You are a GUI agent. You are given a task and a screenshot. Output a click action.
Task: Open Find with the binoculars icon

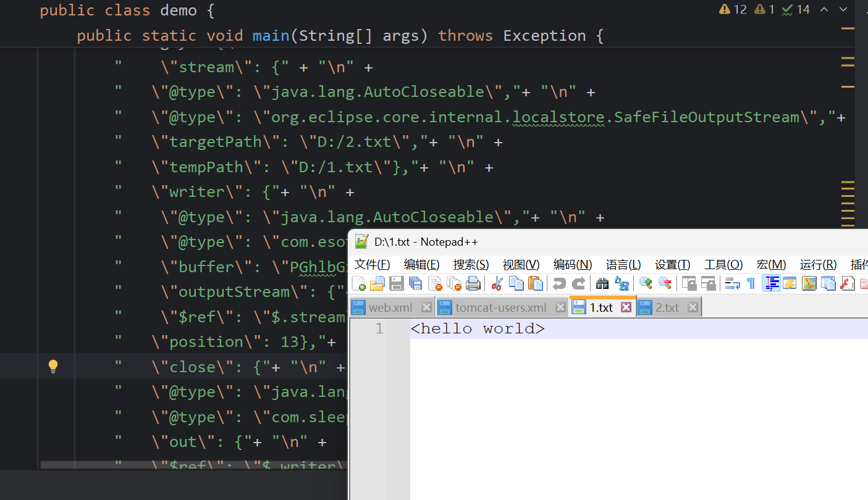(602, 283)
